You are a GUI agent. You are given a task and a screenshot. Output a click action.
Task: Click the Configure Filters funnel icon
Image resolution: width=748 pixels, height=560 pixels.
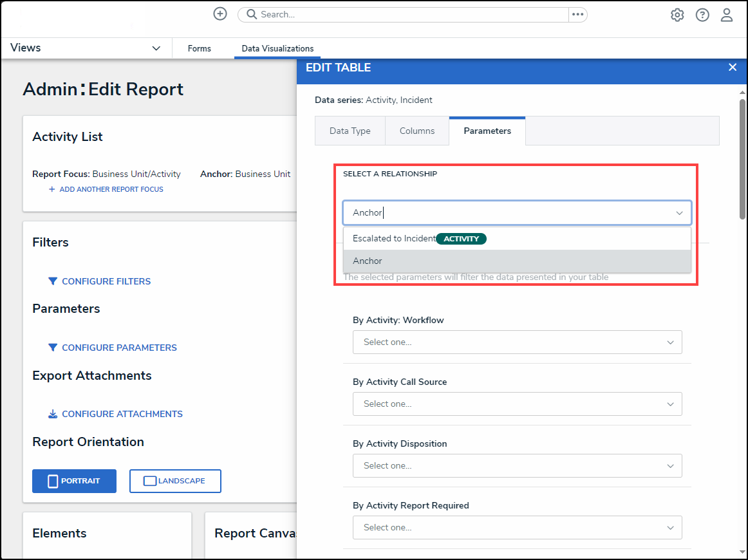point(53,281)
